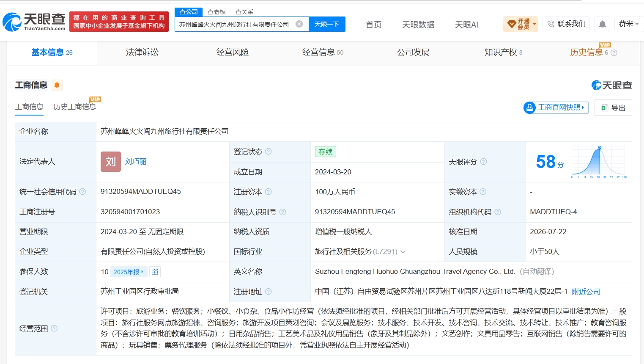The image size is (644, 364).
Task: Select the 增值税一般纳税人 value
Action: coord(343,232)
